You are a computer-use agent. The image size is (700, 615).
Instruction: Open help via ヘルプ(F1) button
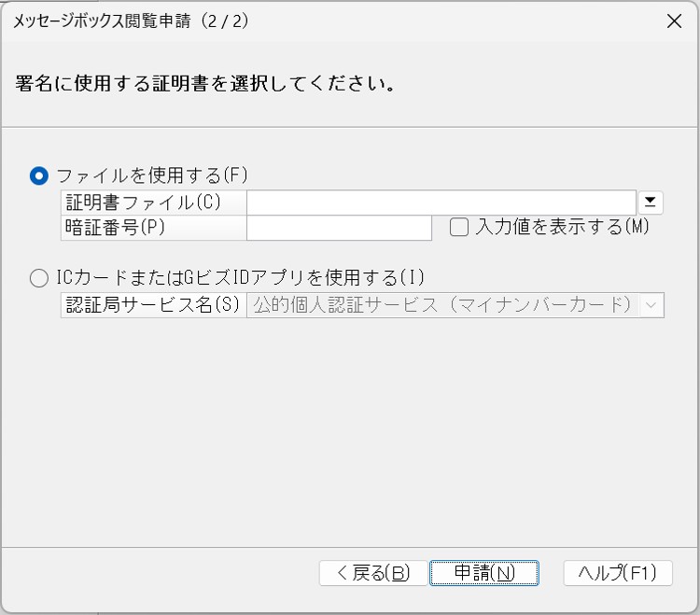(618, 573)
